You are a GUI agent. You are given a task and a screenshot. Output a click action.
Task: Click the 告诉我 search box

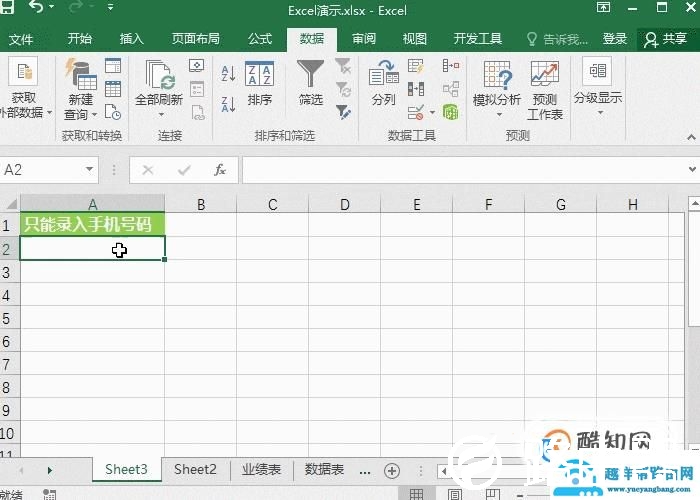tap(557, 39)
